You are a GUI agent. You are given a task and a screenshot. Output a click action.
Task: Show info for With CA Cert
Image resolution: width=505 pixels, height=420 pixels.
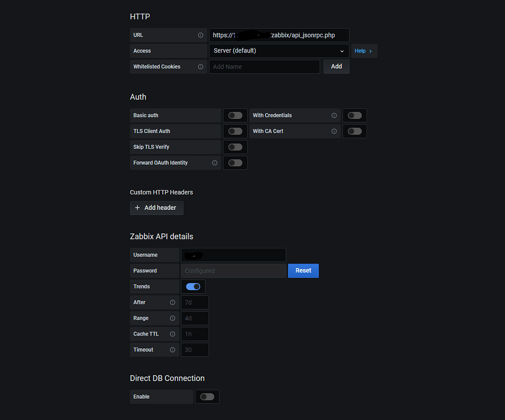[x=334, y=131]
